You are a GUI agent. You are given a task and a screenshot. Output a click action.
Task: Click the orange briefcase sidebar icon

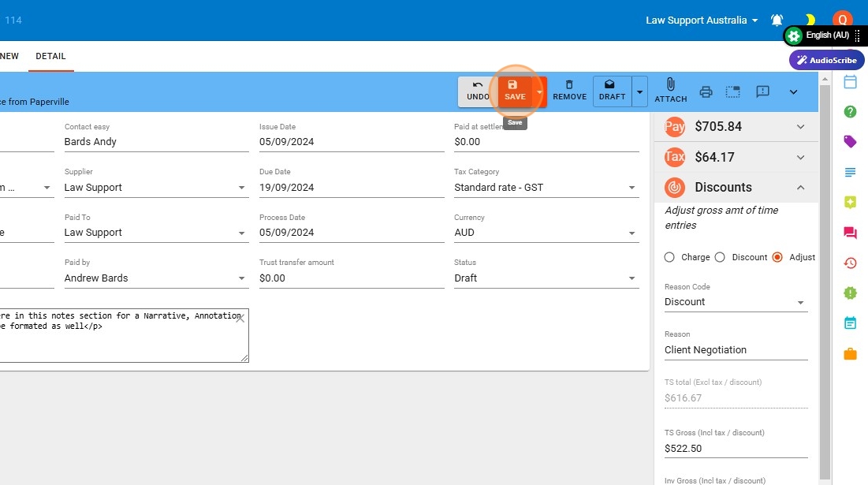[x=850, y=353]
